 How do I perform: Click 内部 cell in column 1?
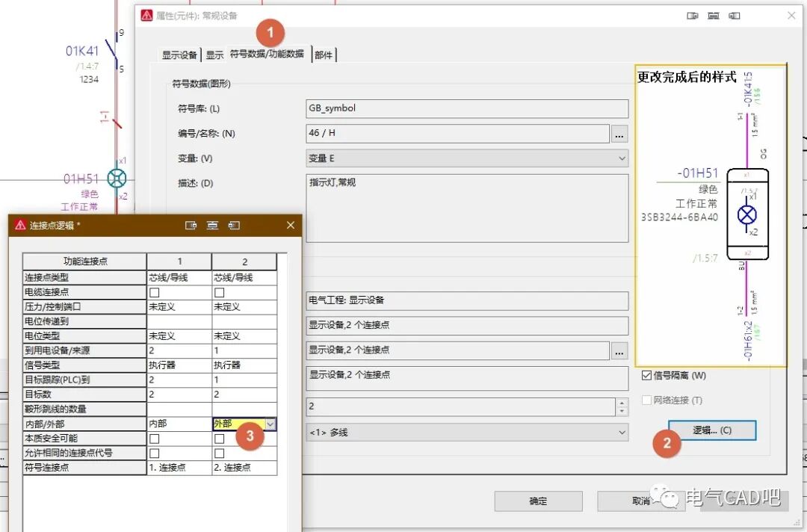pos(179,424)
